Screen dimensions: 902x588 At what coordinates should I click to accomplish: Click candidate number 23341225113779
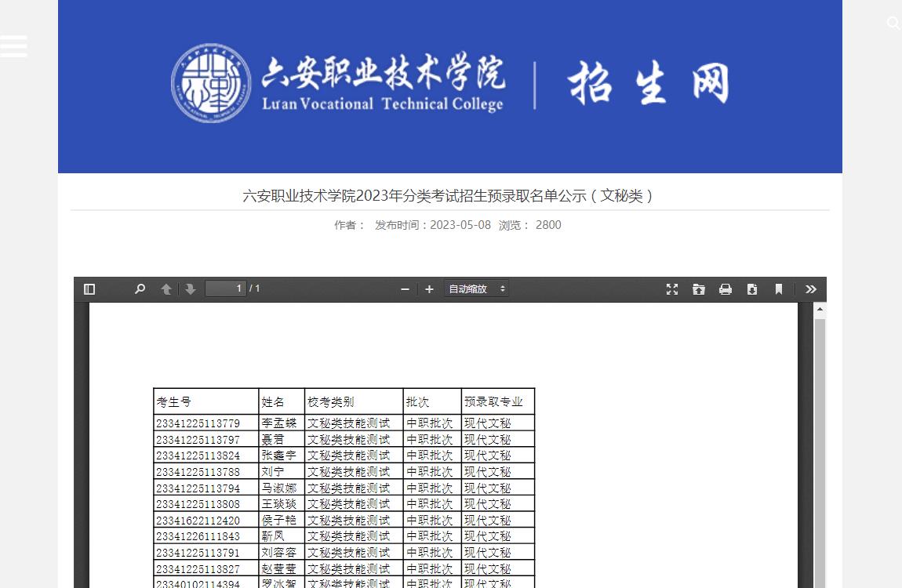point(198,423)
